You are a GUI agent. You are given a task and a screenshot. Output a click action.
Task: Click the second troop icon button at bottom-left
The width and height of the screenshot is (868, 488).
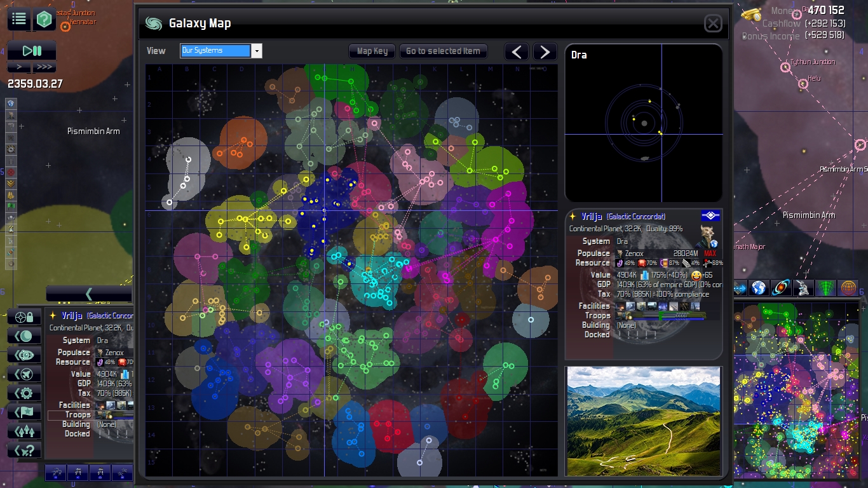pyautogui.click(x=78, y=472)
